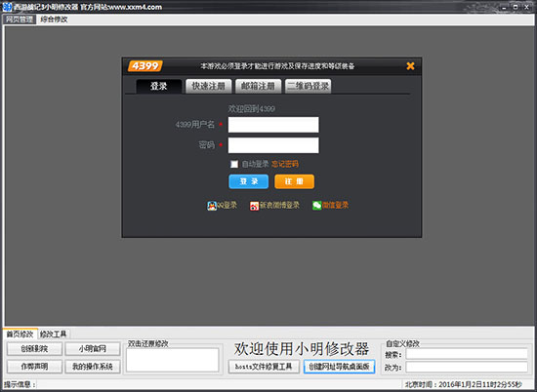Focus the 密码 password field
Image resolution: width=537 pixels, height=392 pixels.
(x=273, y=145)
